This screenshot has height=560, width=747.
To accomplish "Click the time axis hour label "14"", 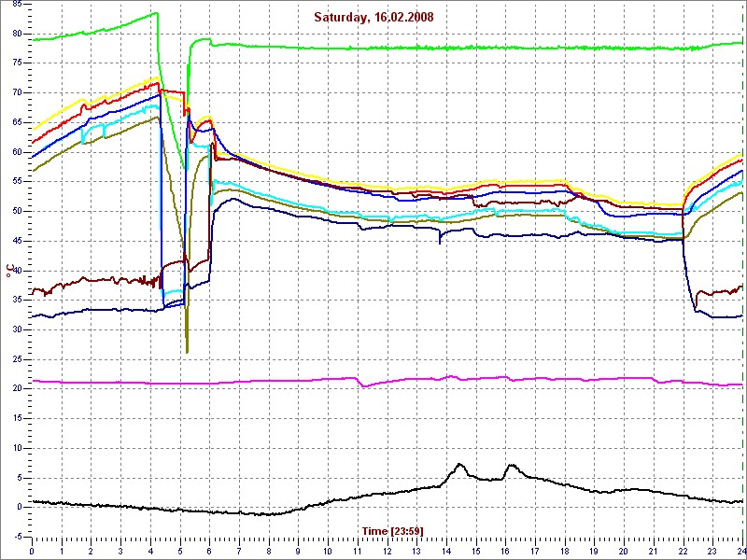I will point(447,550).
